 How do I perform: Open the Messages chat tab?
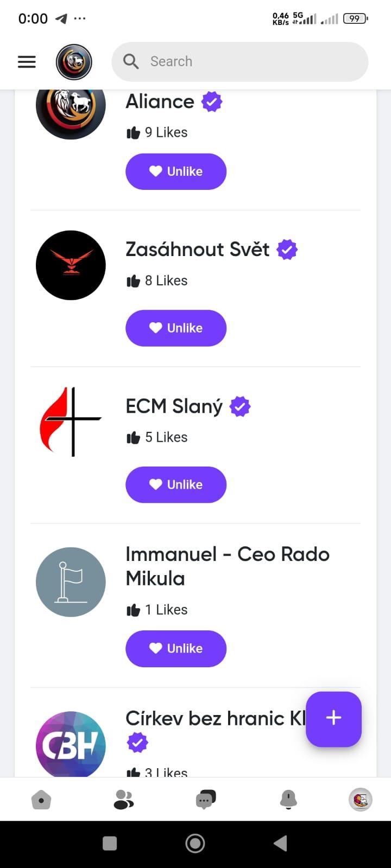(x=205, y=800)
